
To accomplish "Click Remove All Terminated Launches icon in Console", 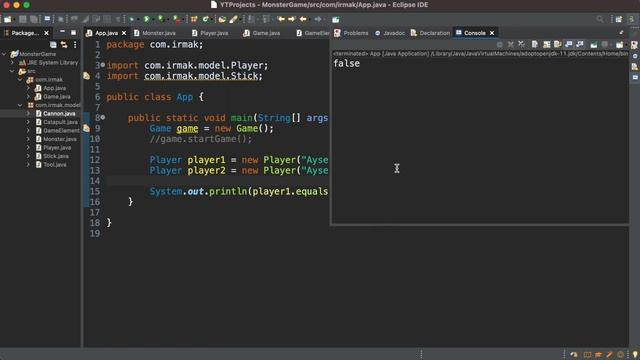I will click(522, 44).
